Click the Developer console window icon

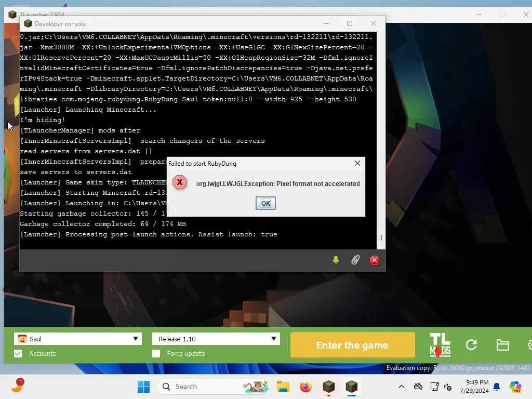coord(28,23)
